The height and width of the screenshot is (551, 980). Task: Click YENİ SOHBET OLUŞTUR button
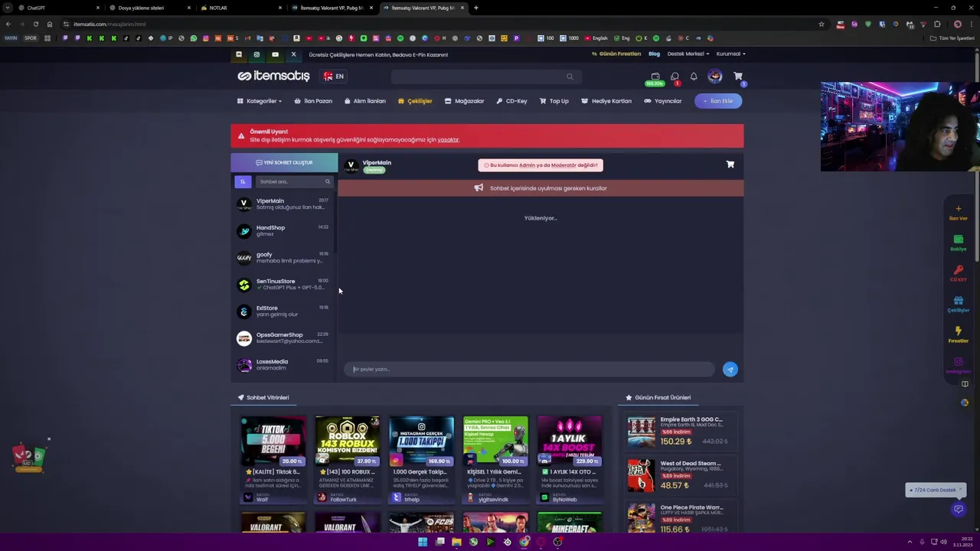[284, 162]
